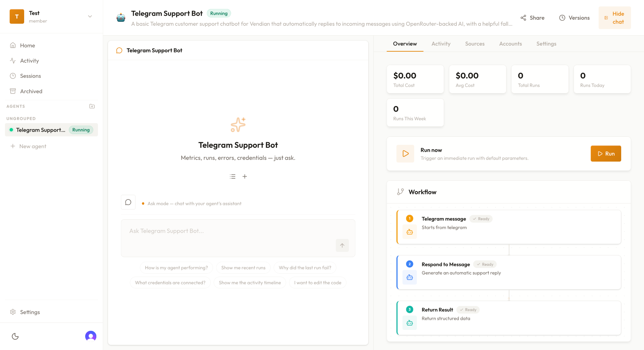Open Sessions in the sidebar
Viewport: 644px width, 350px height.
tap(51, 76)
